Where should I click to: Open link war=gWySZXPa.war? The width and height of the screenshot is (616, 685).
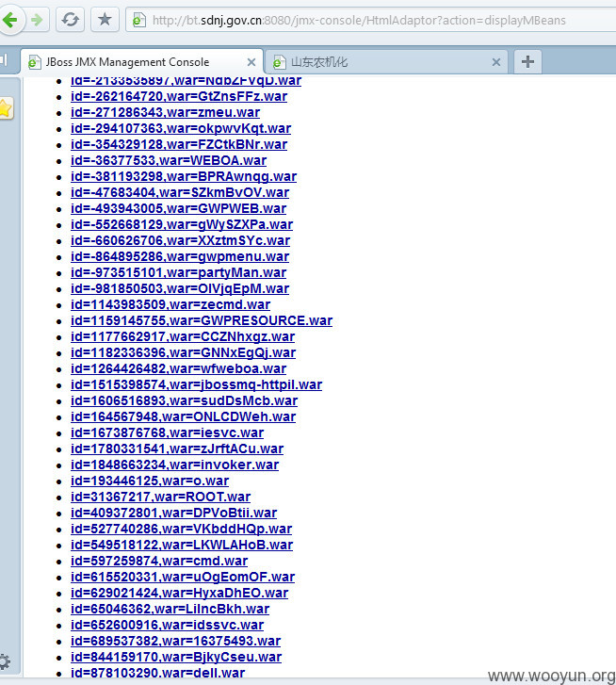pos(182,224)
